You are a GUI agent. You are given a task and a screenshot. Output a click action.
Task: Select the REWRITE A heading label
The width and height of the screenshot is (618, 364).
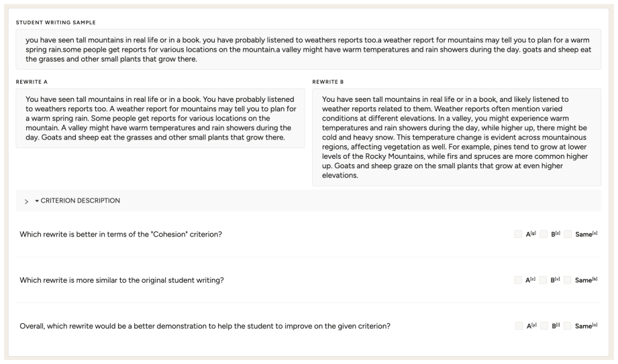pos(32,82)
